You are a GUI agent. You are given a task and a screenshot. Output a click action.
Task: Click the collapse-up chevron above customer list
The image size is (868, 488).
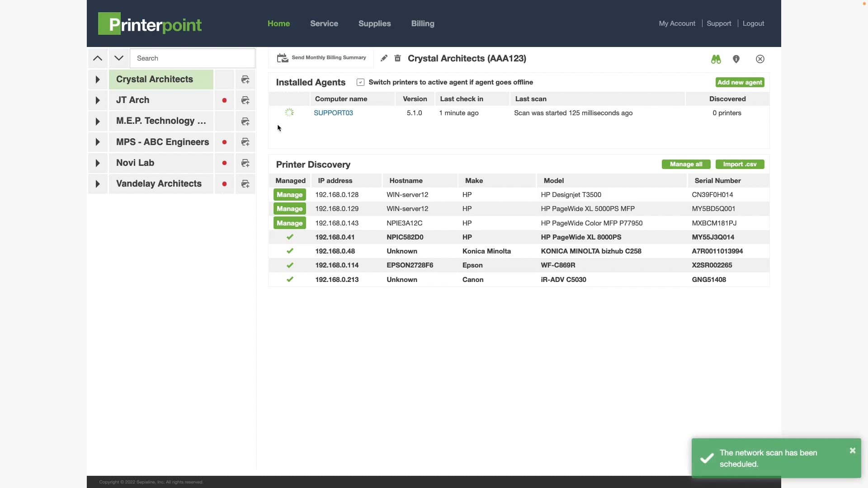[98, 58]
